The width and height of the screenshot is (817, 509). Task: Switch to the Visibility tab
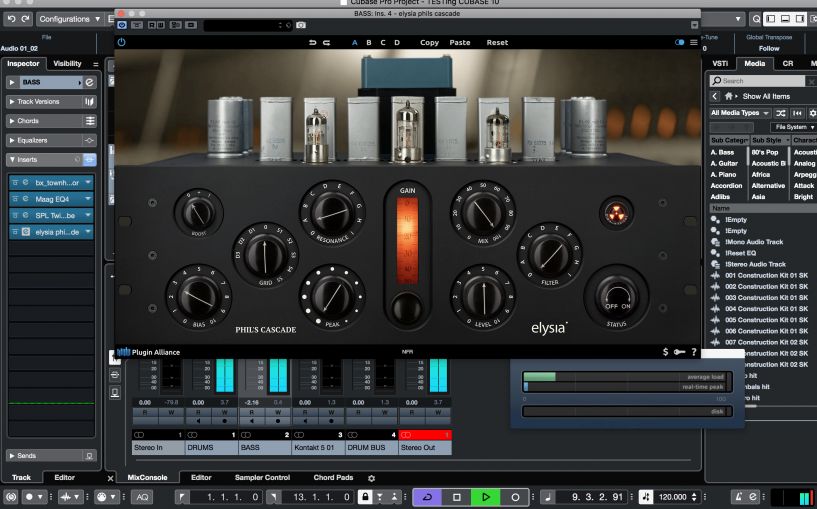coord(67,64)
